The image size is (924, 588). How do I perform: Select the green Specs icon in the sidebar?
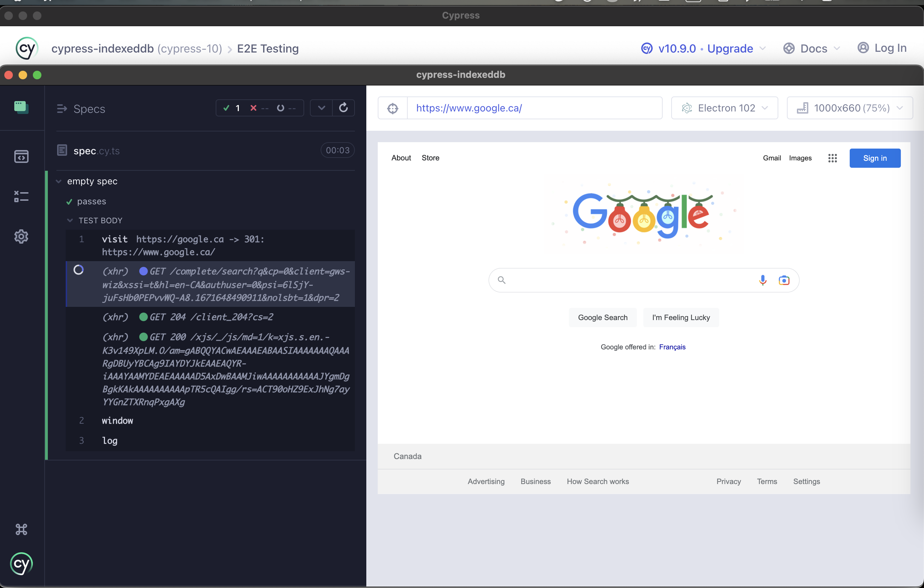click(x=21, y=108)
